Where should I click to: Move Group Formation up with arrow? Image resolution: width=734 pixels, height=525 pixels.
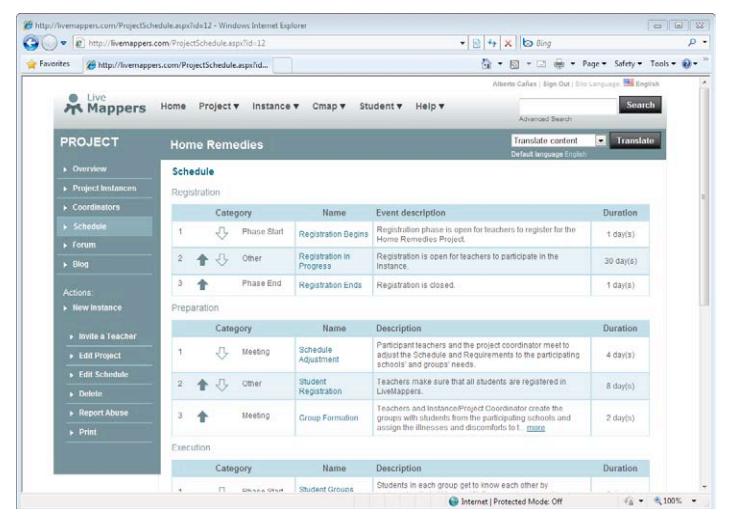[202, 416]
